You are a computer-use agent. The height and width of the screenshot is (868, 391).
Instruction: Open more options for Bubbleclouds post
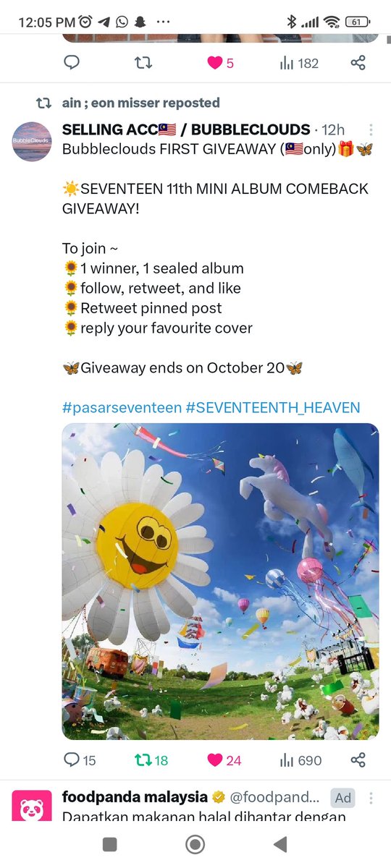click(x=371, y=130)
